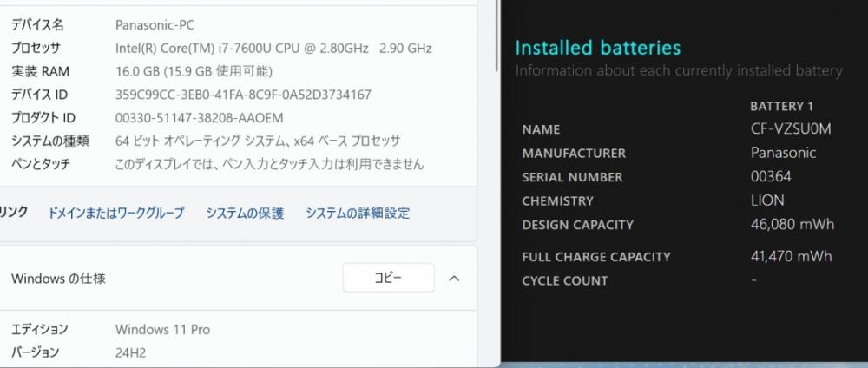Viewport: 868px width, 368px height.
Task: Open システムの保護 link
Action: point(245,213)
